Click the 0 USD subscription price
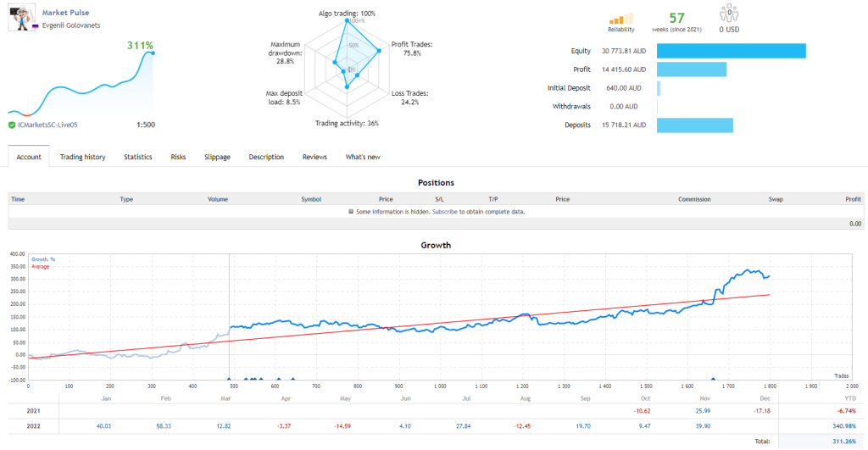Image resolution: width=868 pixels, height=450 pixels. coord(729,30)
